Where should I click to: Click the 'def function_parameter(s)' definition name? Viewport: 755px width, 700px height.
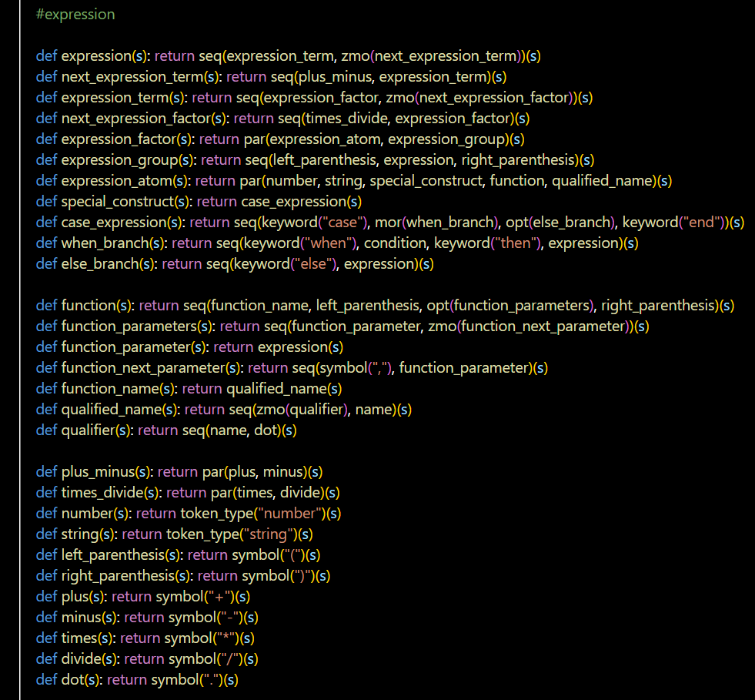[125, 347]
